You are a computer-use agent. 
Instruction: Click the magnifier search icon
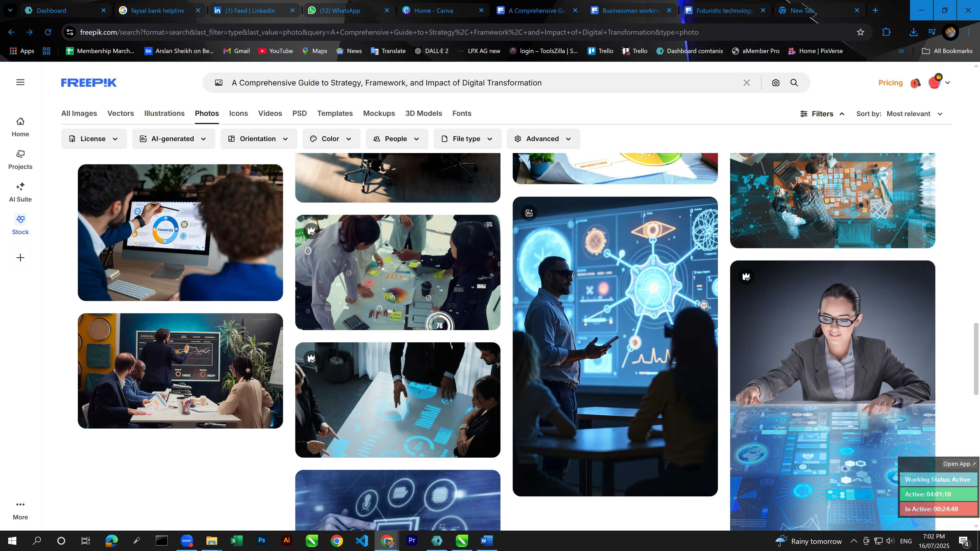tap(794, 82)
